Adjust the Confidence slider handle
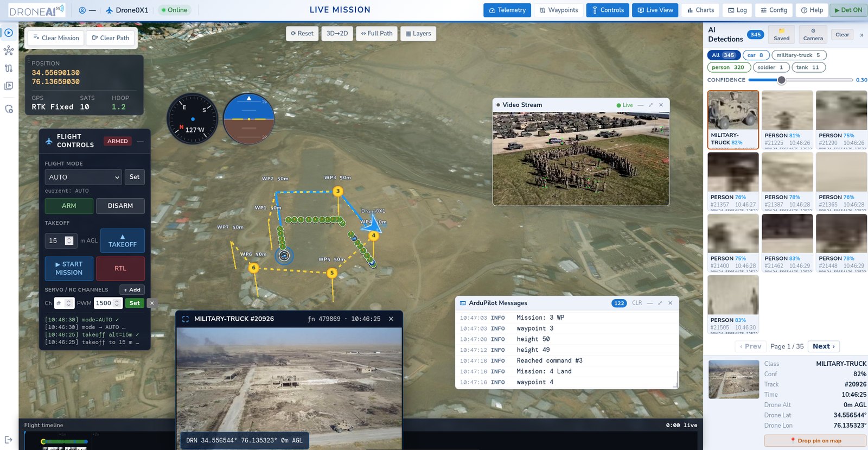The height and width of the screenshot is (450, 868). [x=781, y=80]
